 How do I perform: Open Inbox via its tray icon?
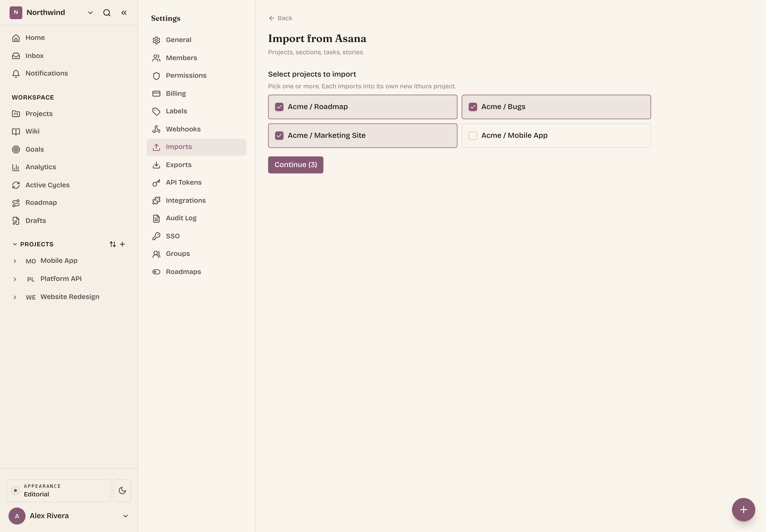click(16, 56)
